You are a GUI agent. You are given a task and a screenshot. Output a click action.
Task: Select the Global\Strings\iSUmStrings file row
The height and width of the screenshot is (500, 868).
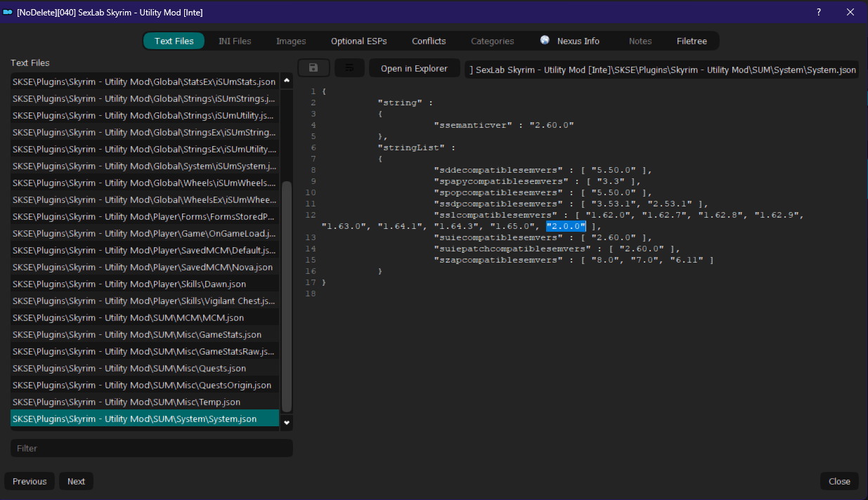(x=145, y=99)
